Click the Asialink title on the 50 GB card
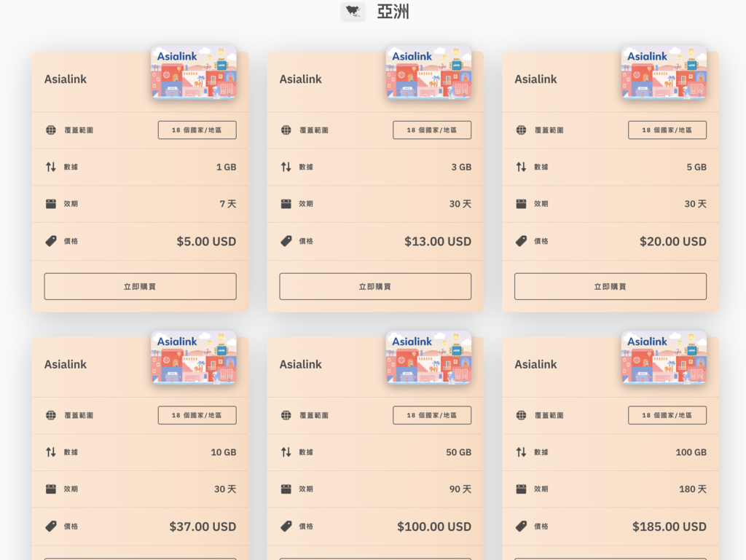The width and height of the screenshot is (746, 560). 300,364
